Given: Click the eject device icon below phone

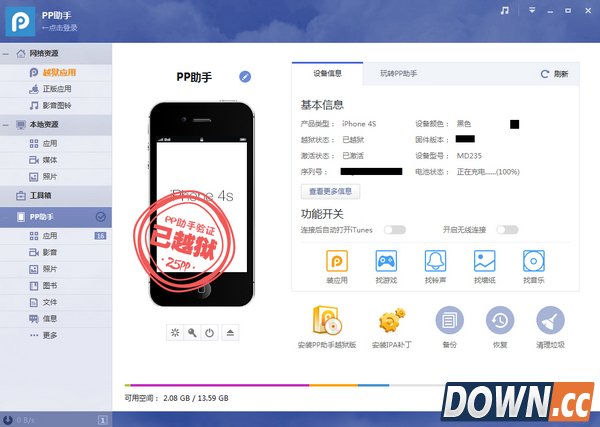Looking at the screenshot, I should coord(230,332).
